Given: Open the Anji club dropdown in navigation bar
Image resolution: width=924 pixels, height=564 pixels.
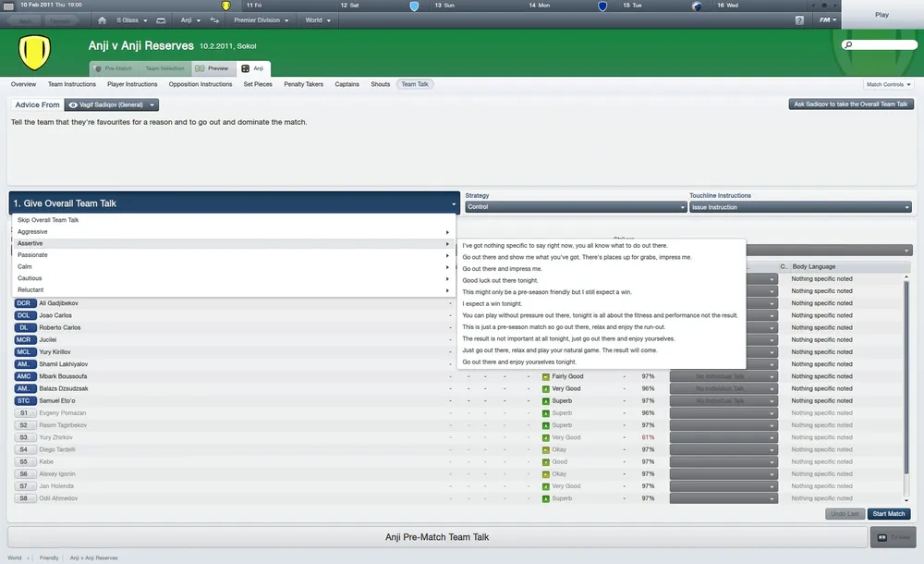Looking at the screenshot, I should [x=190, y=20].
